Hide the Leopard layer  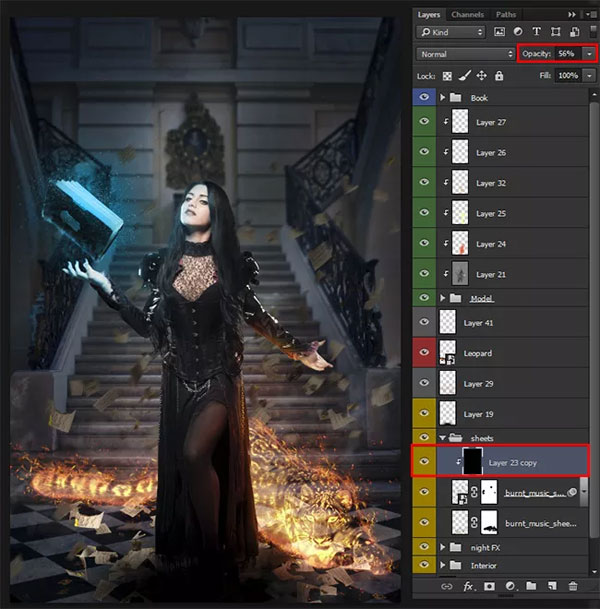tap(424, 352)
